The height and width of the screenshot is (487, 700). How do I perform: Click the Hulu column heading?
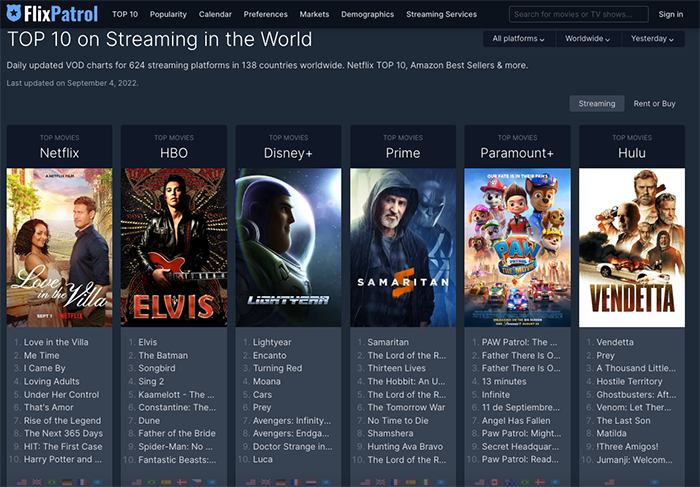point(632,153)
